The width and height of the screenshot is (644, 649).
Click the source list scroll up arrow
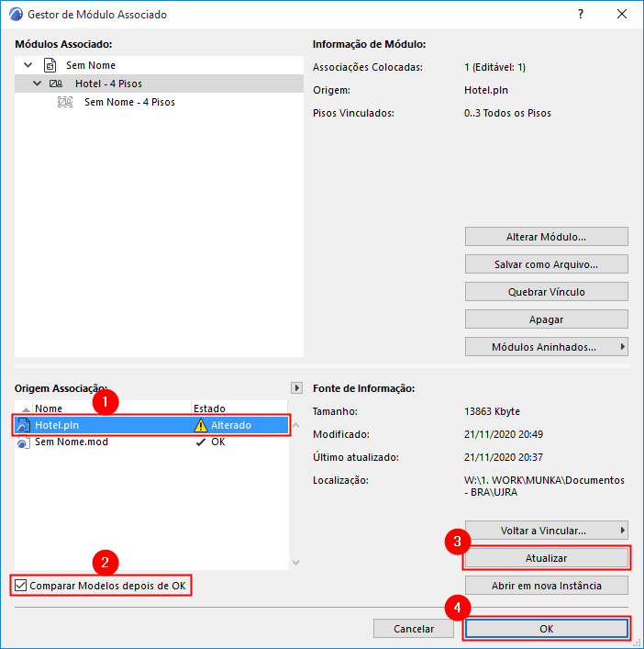click(x=296, y=425)
